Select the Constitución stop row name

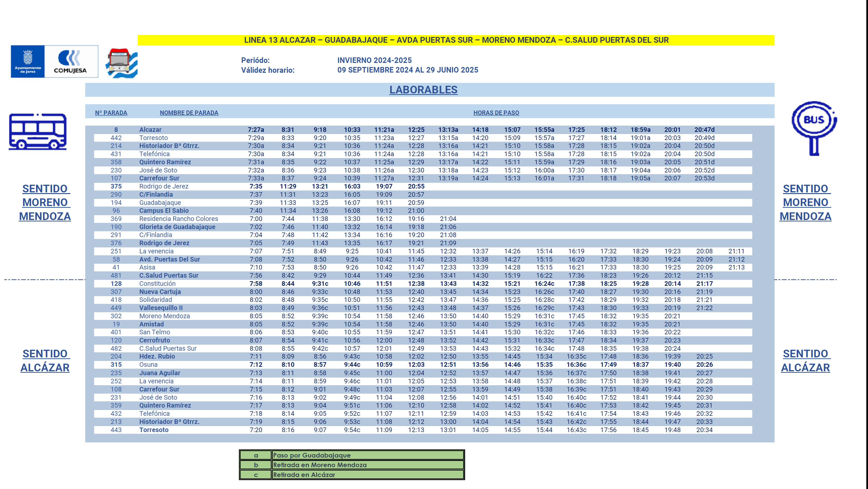(x=157, y=284)
